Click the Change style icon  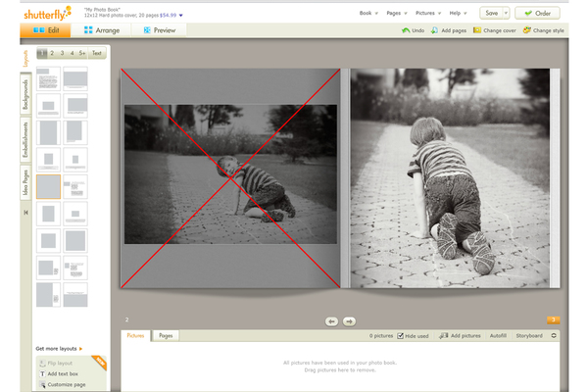click(527, 30)
